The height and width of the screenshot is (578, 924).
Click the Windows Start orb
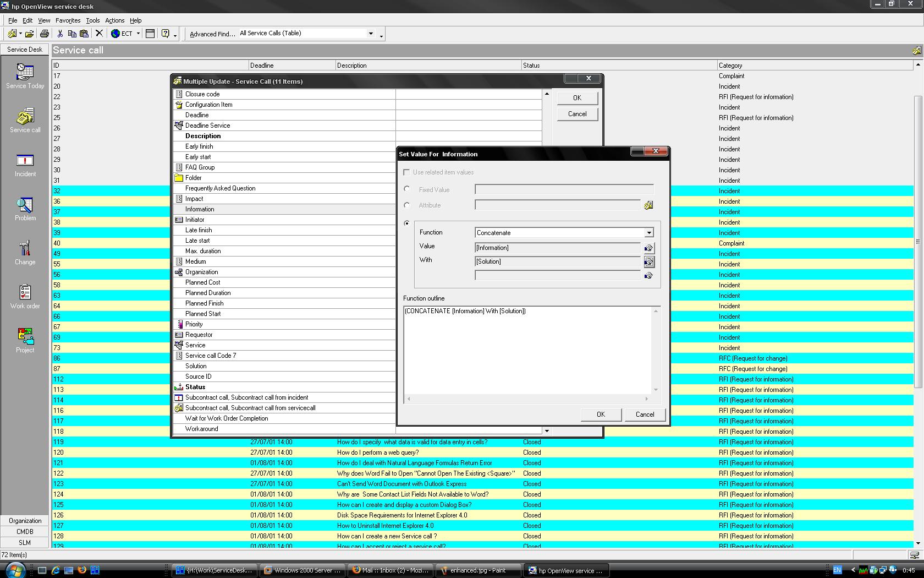point(15,570)
